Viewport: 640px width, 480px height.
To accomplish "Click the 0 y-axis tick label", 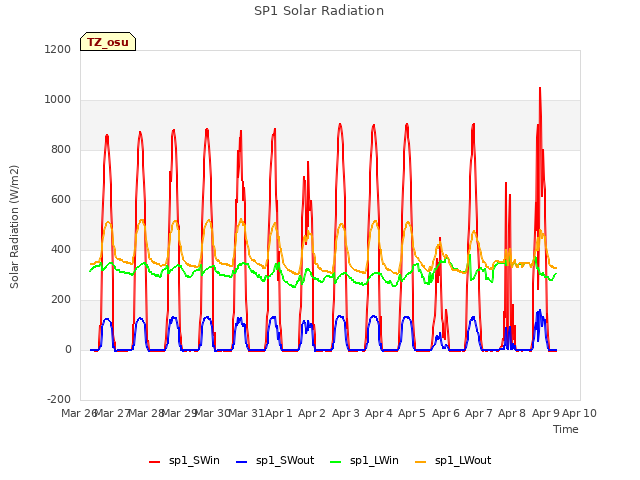I will [68, 349].
